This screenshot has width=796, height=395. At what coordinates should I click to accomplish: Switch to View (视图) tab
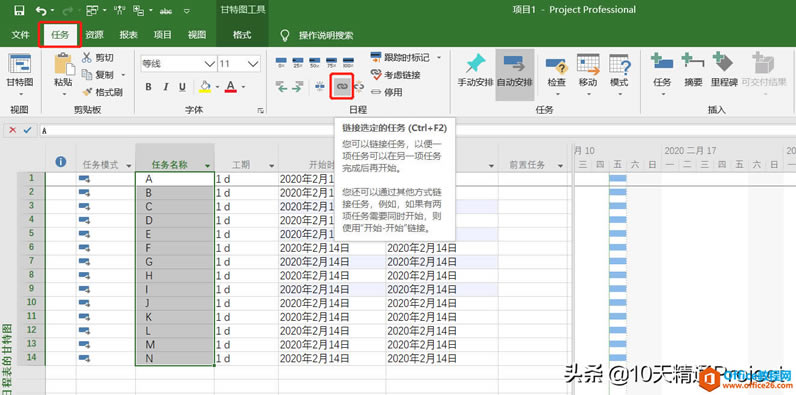pyautogui.click(x=197, y=35)
